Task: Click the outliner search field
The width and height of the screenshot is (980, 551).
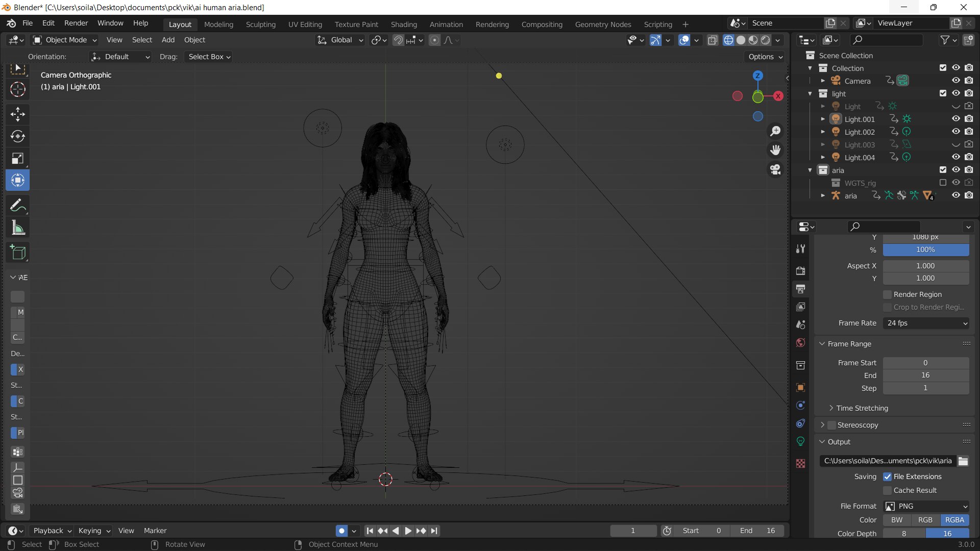Action: [x=886, y=40]
